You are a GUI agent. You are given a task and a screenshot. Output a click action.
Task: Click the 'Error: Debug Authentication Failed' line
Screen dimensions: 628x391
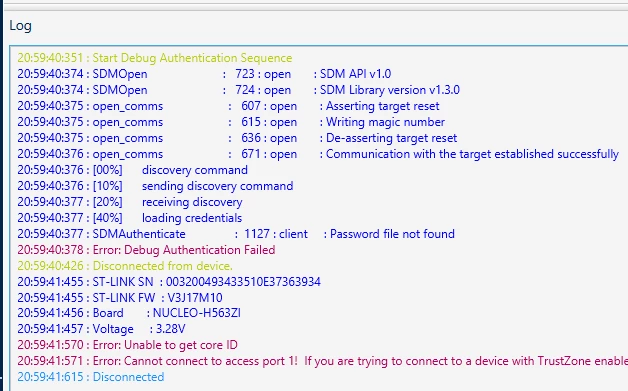click(x=146, y=250)
